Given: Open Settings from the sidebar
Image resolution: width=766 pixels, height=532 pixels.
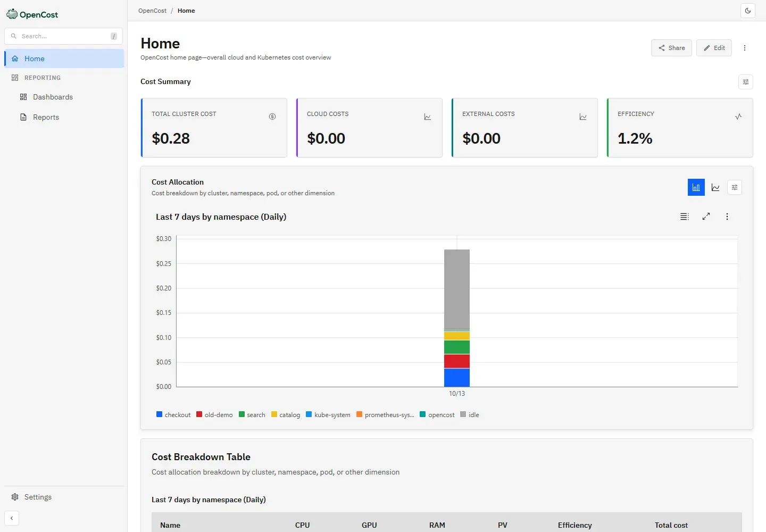Looking at the screenshot, I should pyautogui.click(x=38, y=497).
